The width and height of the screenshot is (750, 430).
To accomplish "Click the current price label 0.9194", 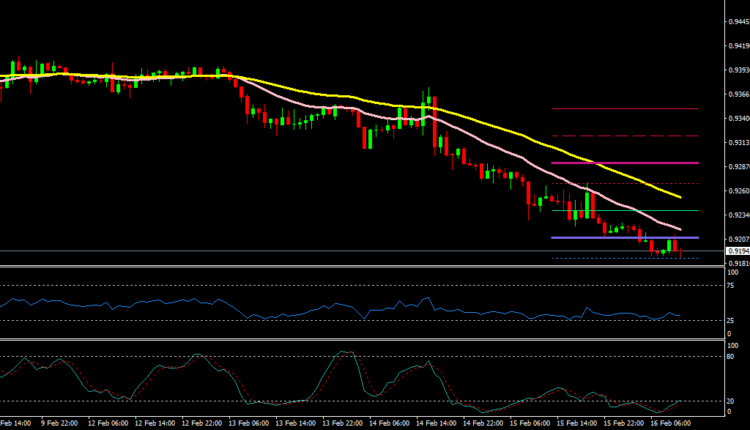I will [x=736, y=250].
